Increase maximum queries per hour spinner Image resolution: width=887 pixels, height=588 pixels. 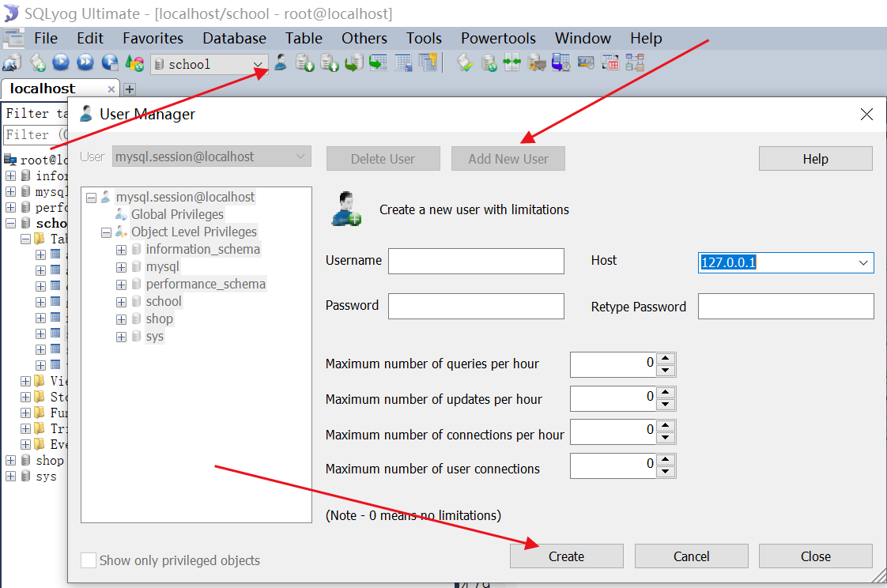(666, 359)
